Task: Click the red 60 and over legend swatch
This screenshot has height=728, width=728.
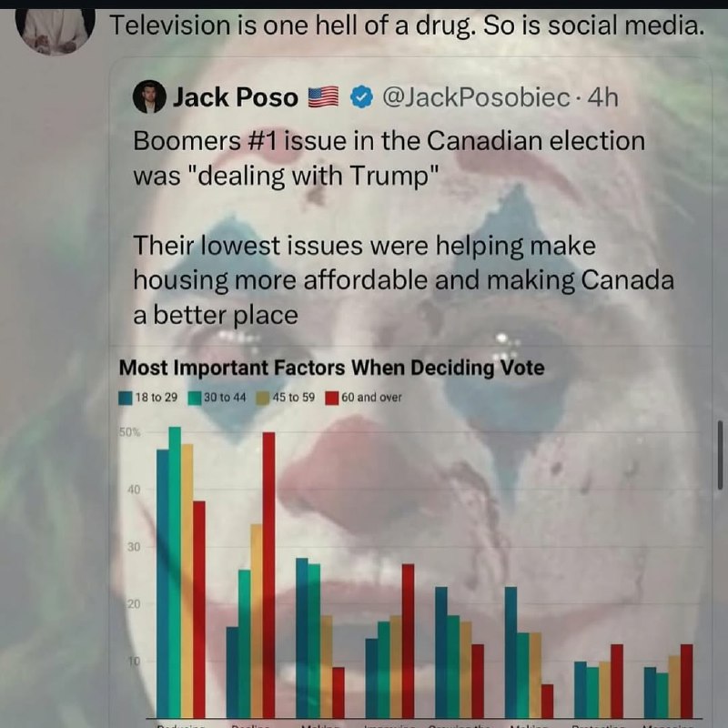Action: pyautogui.click(x=332, y=398)
